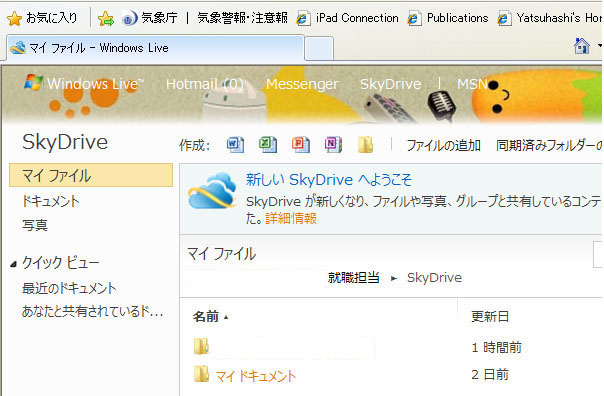Click the 詳細情報 link
The image size is (604, 396).
(291, 218)
